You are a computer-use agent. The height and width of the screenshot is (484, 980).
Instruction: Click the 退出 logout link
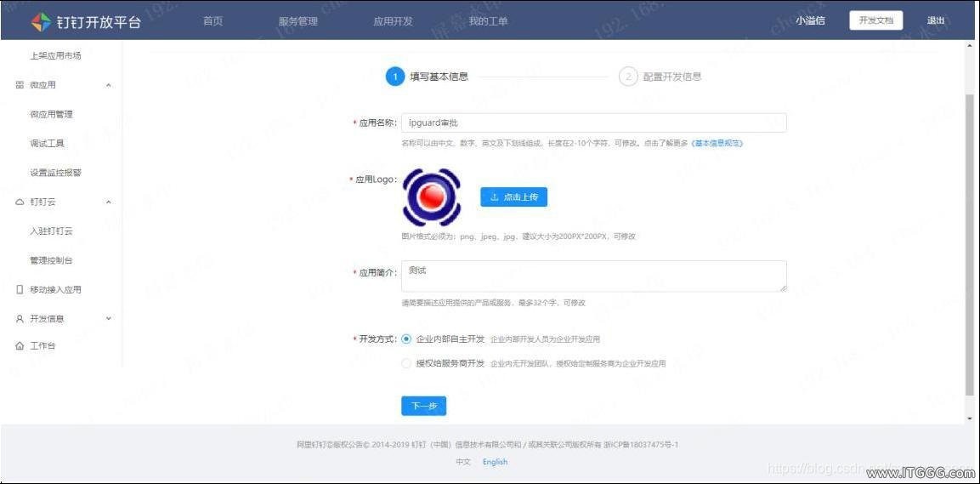(x=937, y=20)
